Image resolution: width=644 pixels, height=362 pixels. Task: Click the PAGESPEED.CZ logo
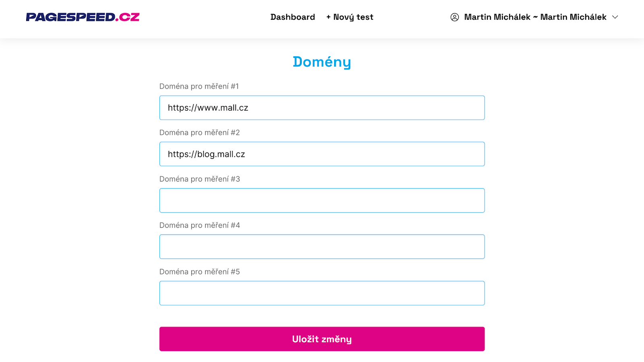pos(83,17)
